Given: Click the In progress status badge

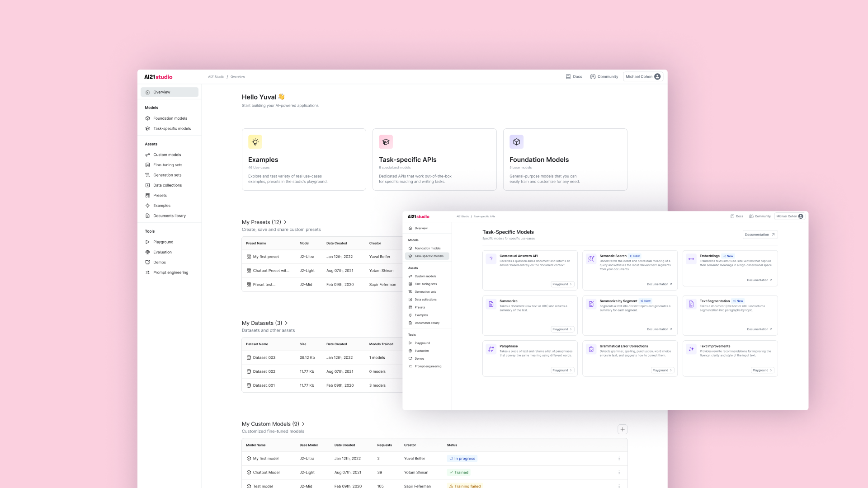Looking at the screenshot, I should 462,459.
